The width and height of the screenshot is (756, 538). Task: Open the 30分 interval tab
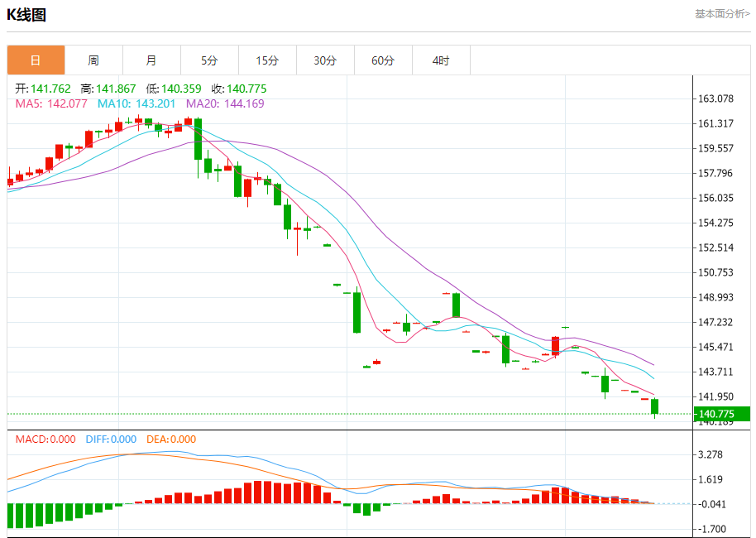(x=325, y=60)
